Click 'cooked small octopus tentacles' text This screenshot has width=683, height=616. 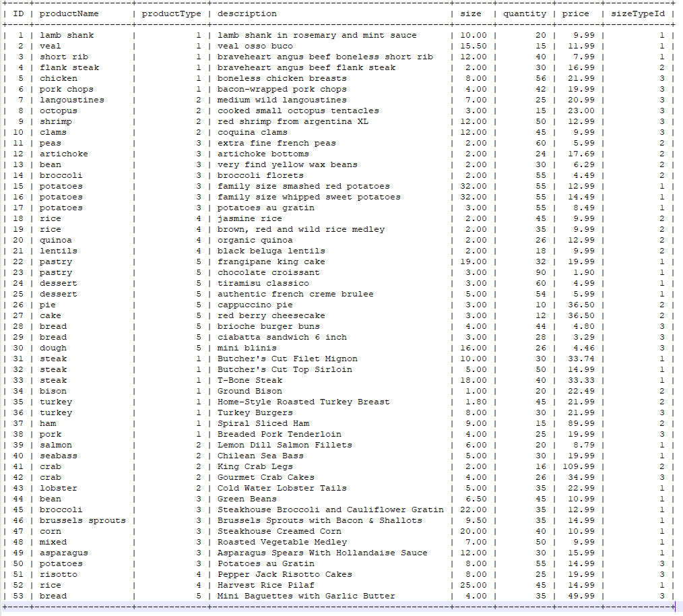tap(298, 111)
